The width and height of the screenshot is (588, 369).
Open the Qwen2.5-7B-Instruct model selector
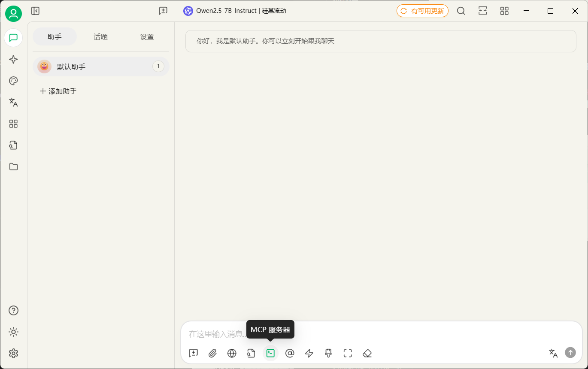235,11
